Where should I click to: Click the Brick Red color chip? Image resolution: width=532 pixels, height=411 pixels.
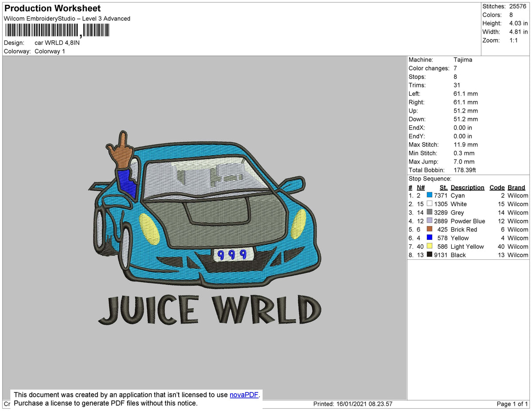point(430,229)
